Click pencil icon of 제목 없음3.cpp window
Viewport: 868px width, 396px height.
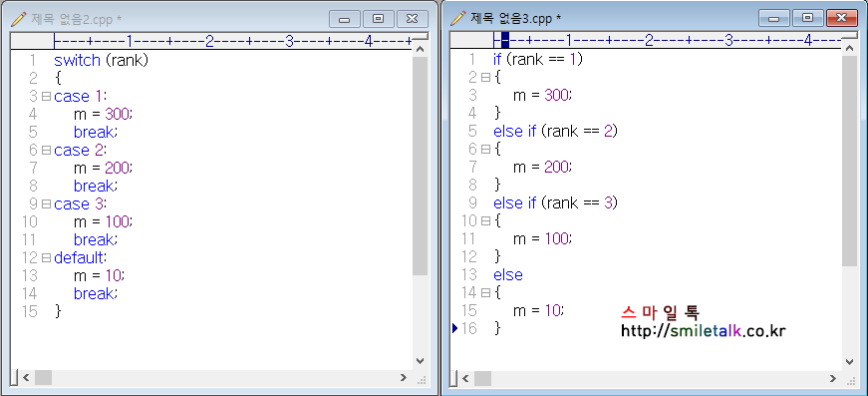pos(458,18)
